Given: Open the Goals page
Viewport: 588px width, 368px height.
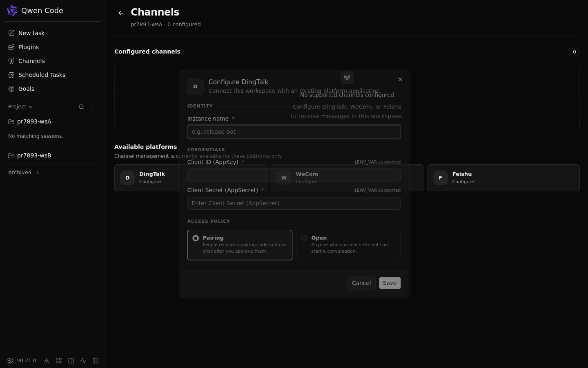Looking at the screenshot, I should [x=53, y=89].
